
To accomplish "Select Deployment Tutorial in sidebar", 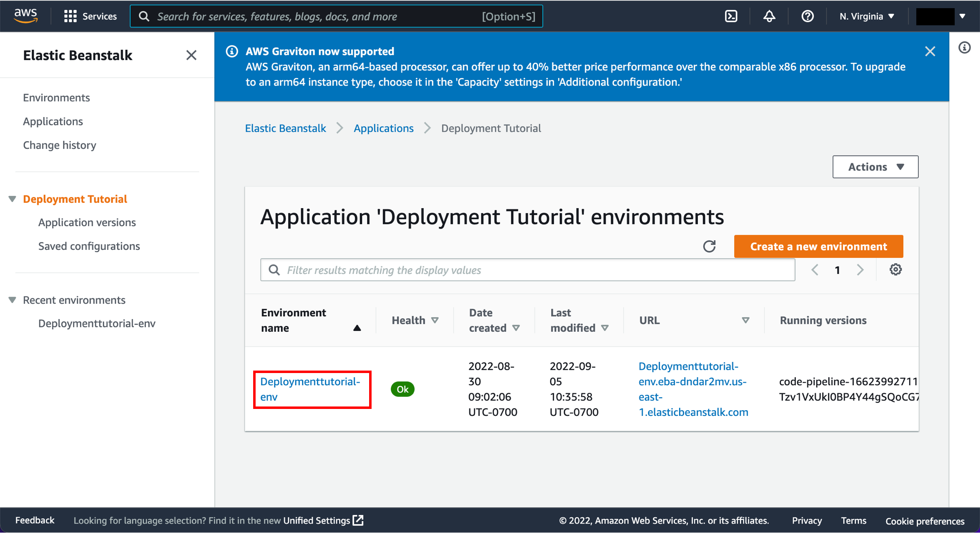I will click(x=75, y=199).
